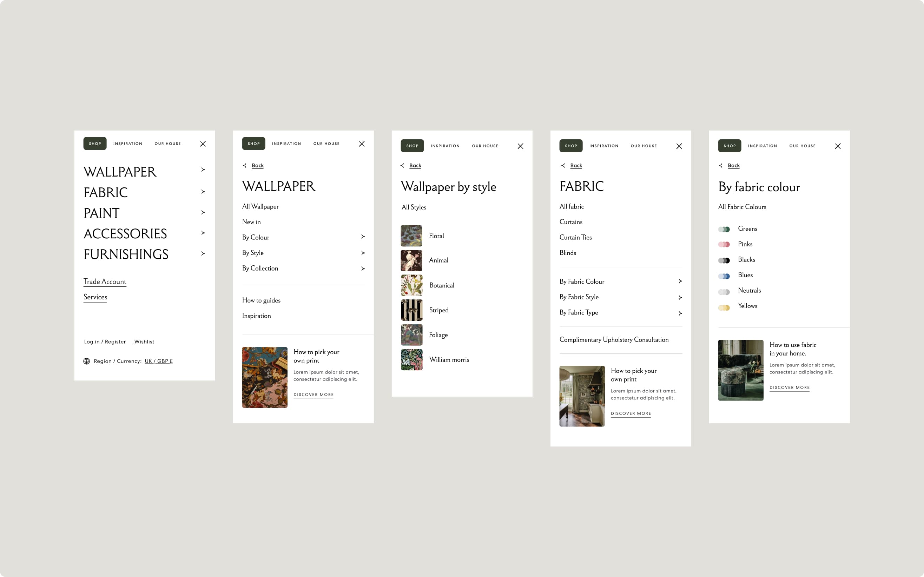
Task: Open All Styles item
Action: pos(414,207)
